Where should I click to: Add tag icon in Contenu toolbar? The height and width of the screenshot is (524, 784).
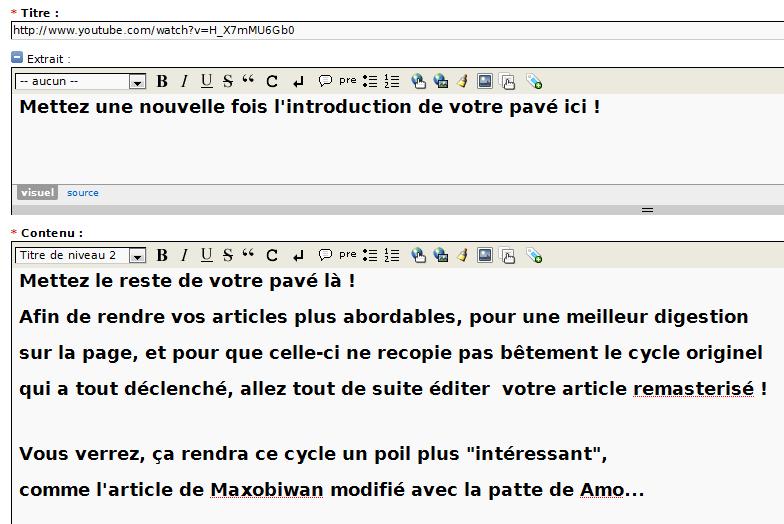click(534, 256)
